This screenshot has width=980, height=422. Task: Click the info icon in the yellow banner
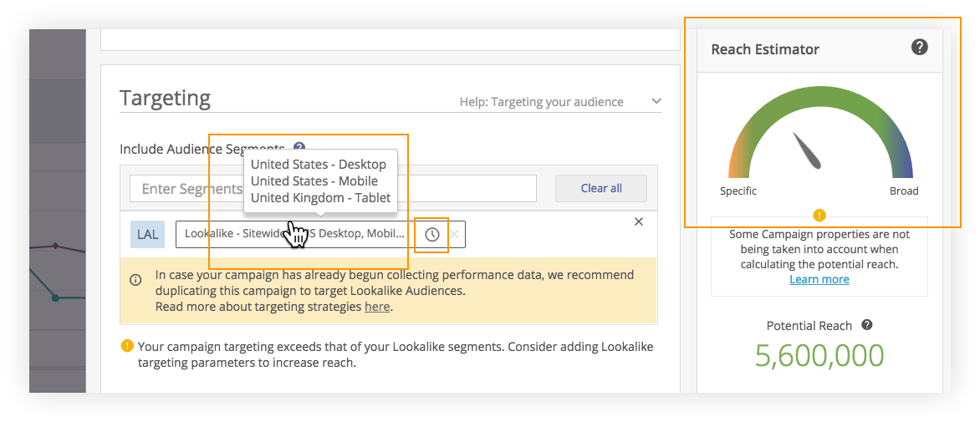(135, 280)
